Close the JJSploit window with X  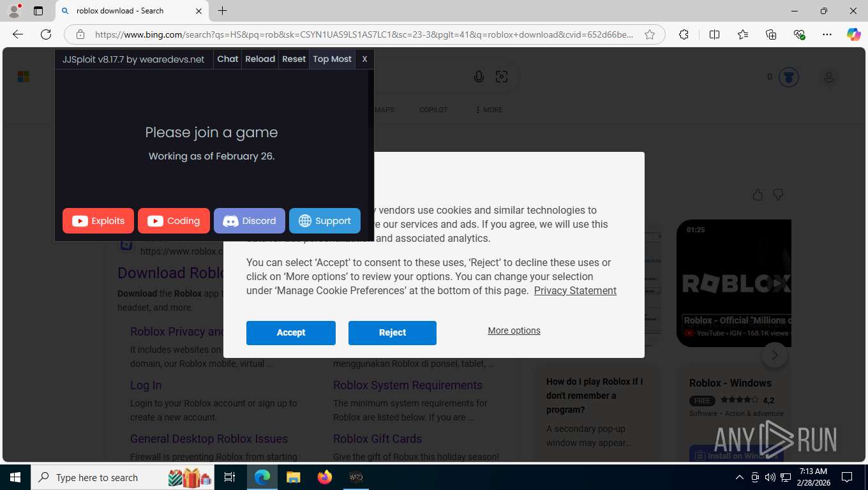click(364, 59)
